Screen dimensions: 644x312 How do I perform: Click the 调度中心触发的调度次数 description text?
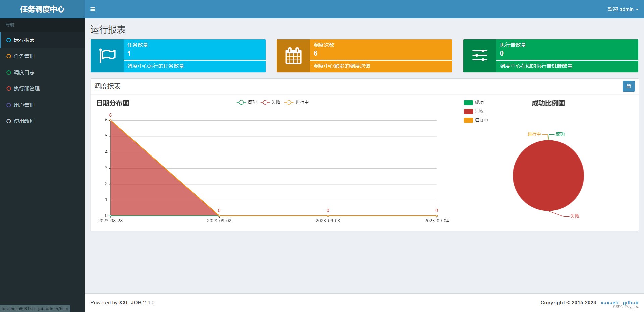coord(342,66)
